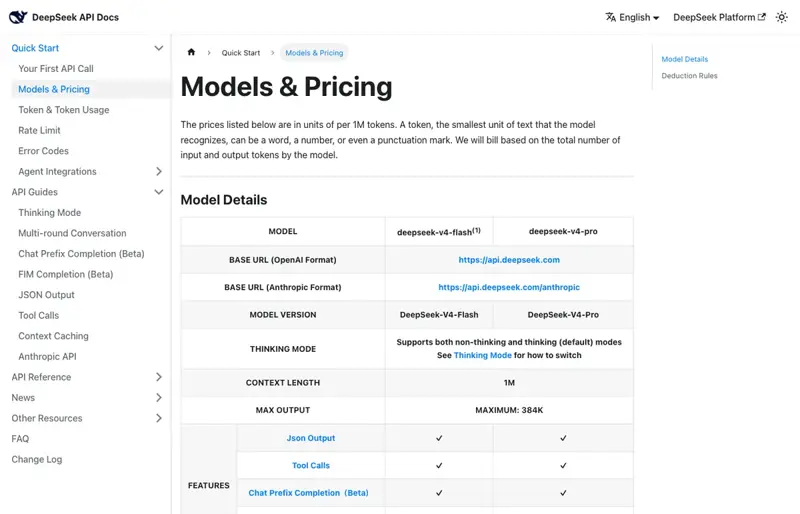Open the English language dropdown
Viewport: 800px width, 514px height.
point(633,17)
